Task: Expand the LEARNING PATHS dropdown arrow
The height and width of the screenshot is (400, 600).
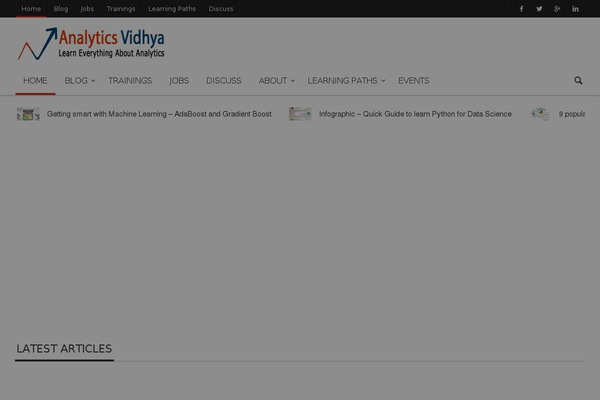Action: tap(383, 81)
